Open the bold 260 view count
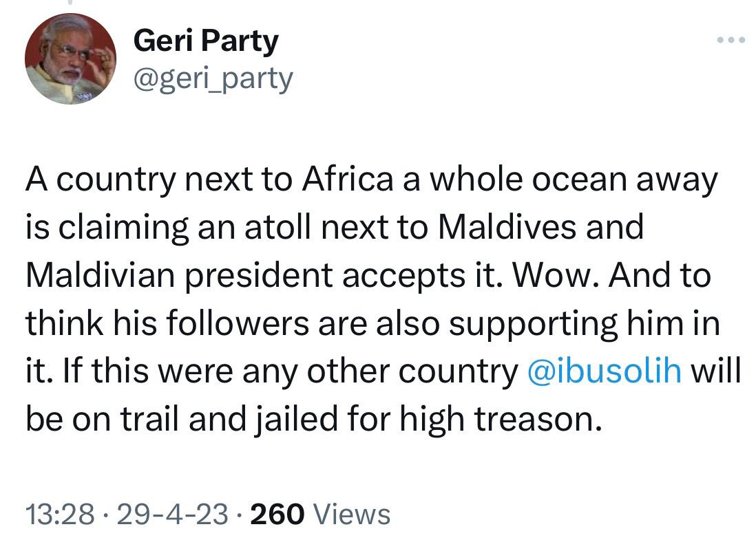The height and width of the screenshot is (540, 756). click(x=277, y=513)
